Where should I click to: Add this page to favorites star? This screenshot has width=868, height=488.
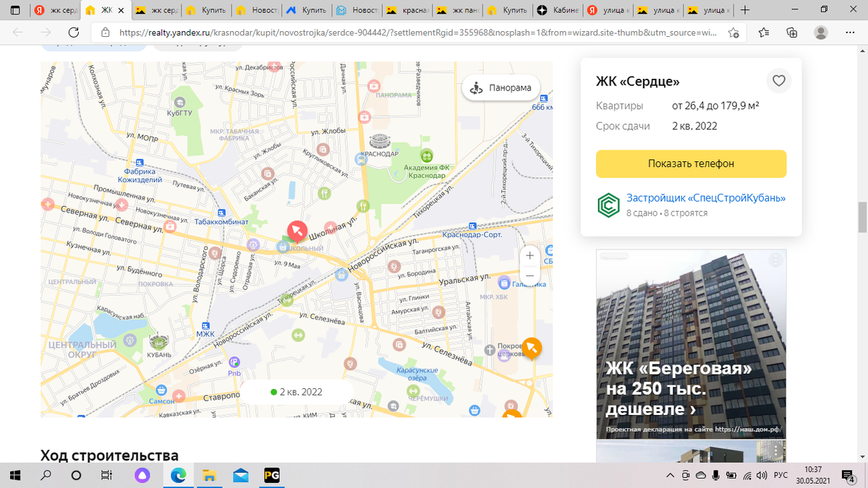pos(734,33)
